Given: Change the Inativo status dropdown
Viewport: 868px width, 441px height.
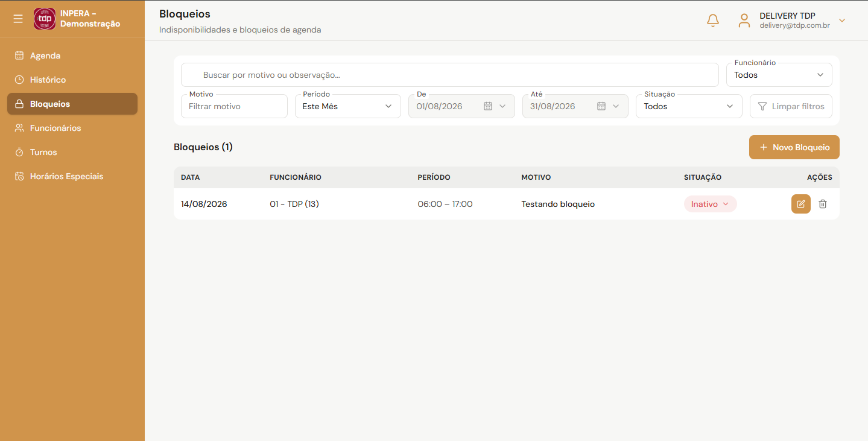Looking at the screenshot, I should click(711, 204).
